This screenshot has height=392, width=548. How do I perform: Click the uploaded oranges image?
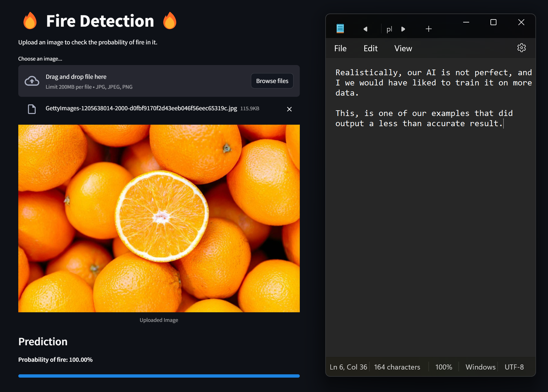pyautogui.click(x=159, y=218)
